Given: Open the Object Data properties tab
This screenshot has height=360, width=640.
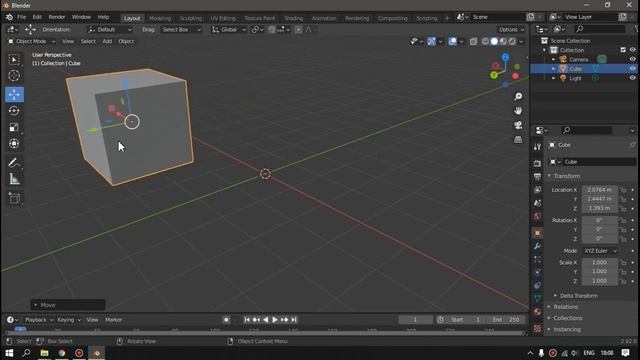Looking at the screenshot, I should click(x=537, y=299).
